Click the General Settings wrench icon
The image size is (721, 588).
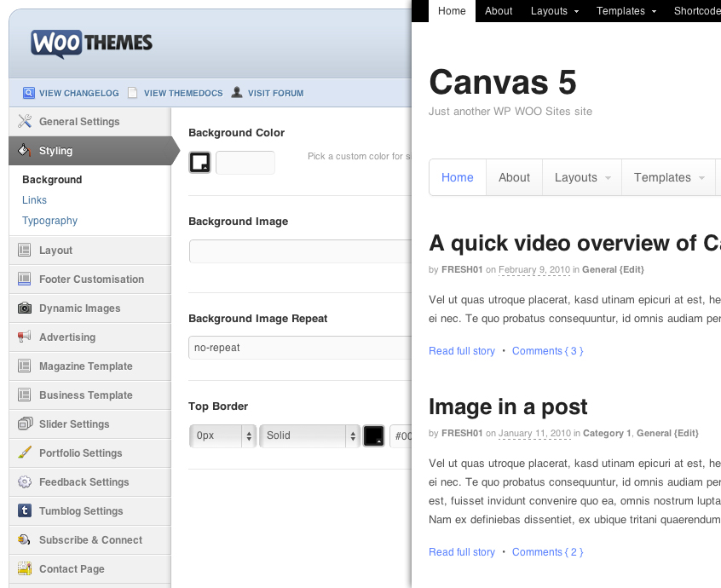point(25,121)
